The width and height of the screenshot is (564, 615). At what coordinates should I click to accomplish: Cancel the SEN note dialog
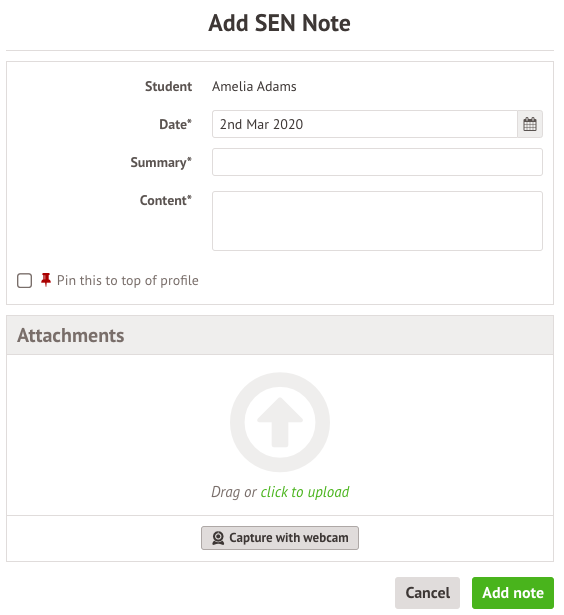click(x=427, y=593)
